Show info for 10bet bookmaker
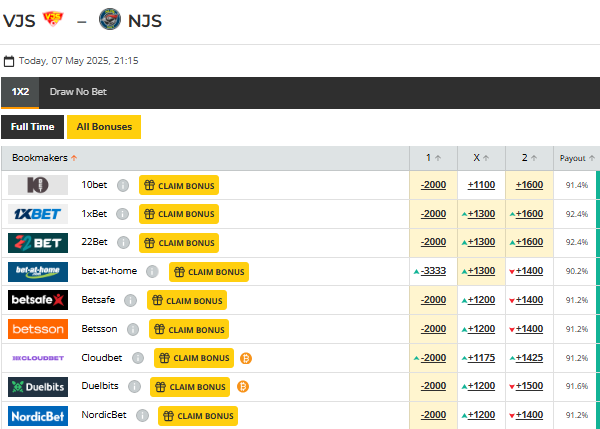 (123, 185)
